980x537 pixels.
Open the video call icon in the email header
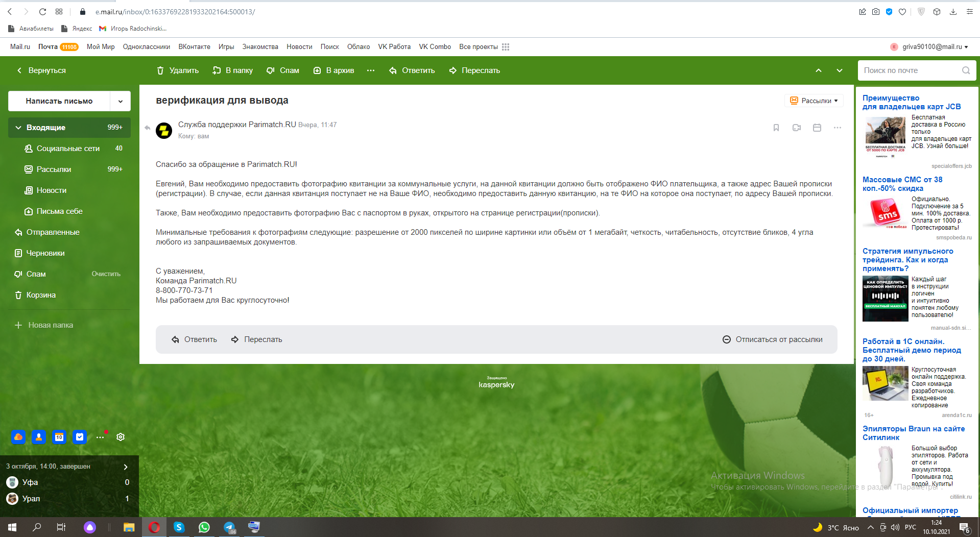tap(796, 128)
